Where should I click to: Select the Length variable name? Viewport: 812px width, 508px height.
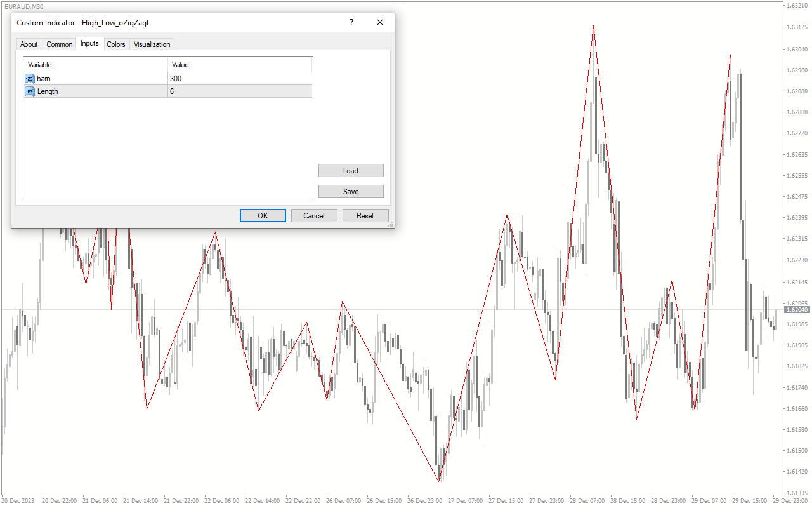point(48,91)
